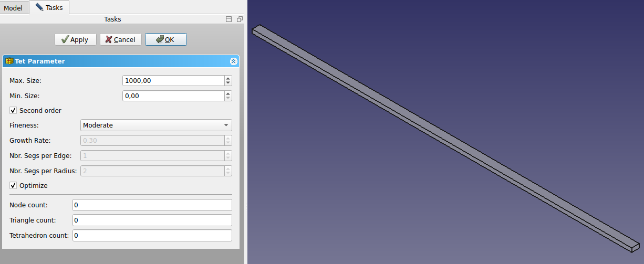Click the Apply button
Image resolution: width=644 pixels, height=264 pixels.
pyautogui.click(x=75, y=39)
